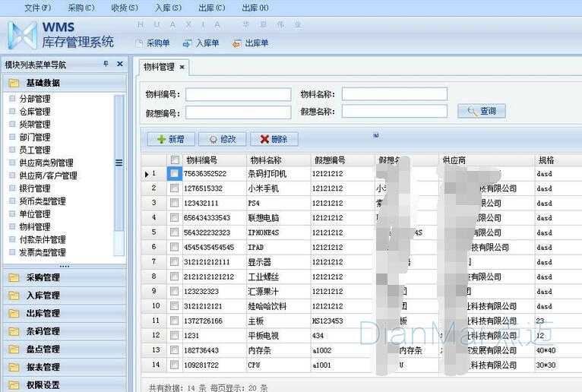Check the row for 条码打印机

pyautogui.click(x=174, y=173)
